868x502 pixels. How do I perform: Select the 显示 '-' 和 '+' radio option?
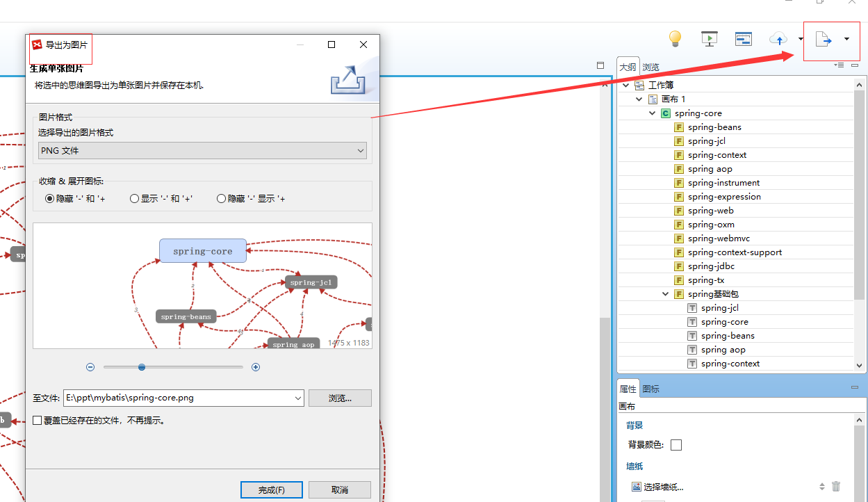coord(135,199)
